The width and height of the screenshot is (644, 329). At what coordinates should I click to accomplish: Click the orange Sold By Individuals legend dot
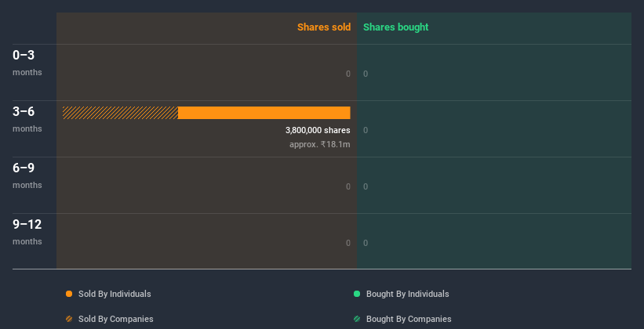pos(69,294)
